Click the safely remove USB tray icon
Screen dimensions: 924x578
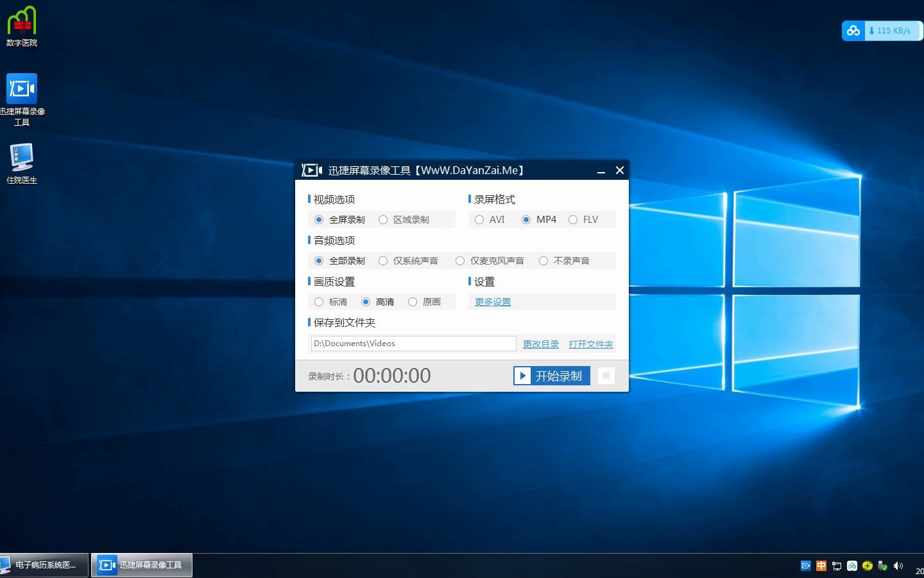tap(883, 566)
